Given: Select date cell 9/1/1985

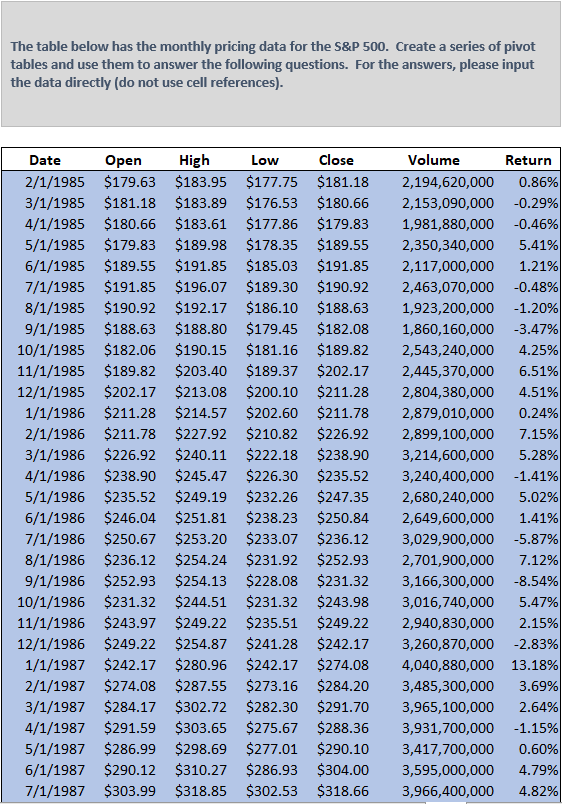Looking at the screenshot, I should 55,329.
